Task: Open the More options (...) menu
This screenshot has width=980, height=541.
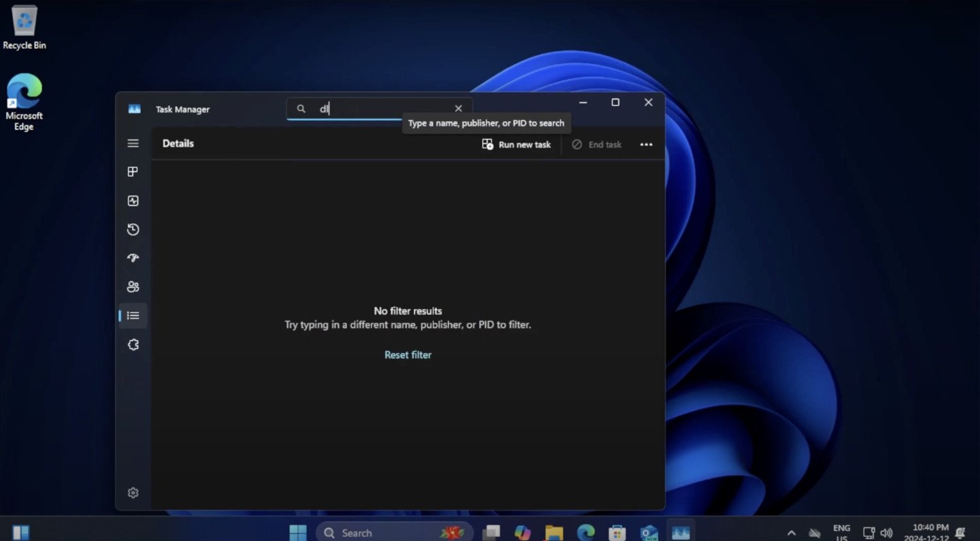Action: [x=646, y=144]
